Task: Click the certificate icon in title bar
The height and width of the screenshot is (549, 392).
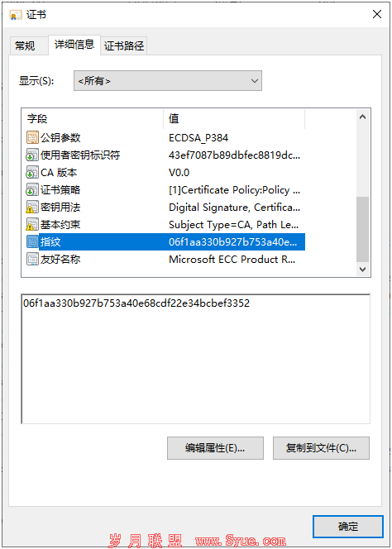Action: 16,15
